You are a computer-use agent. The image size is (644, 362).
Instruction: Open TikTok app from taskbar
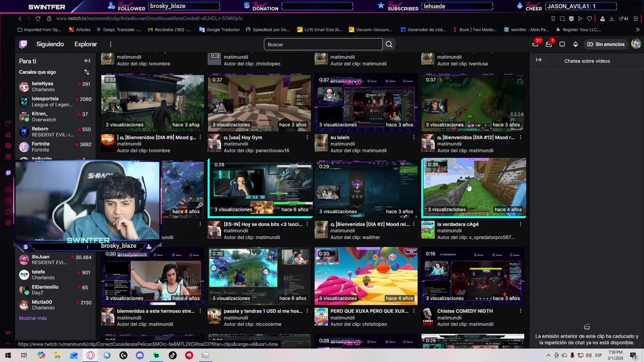pos(173,355)
